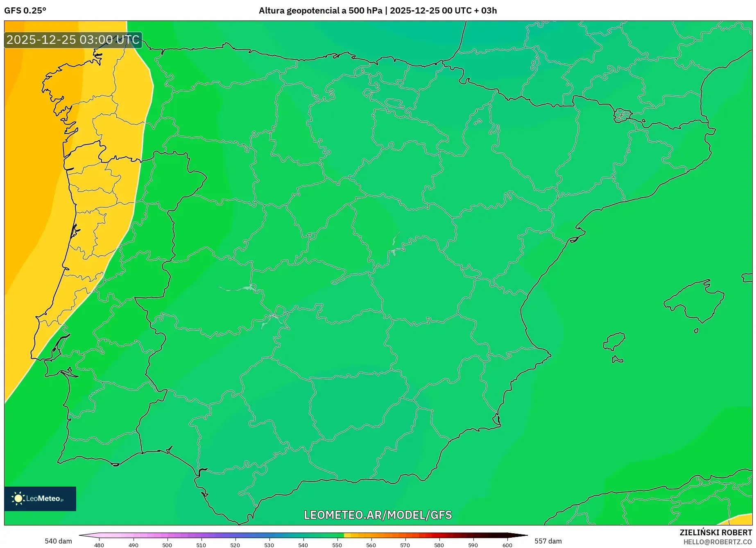Click the ZIELIŃSKI ROBERT credit text
Viewport: 756px width, 548px height.
(x=716, y=532)
